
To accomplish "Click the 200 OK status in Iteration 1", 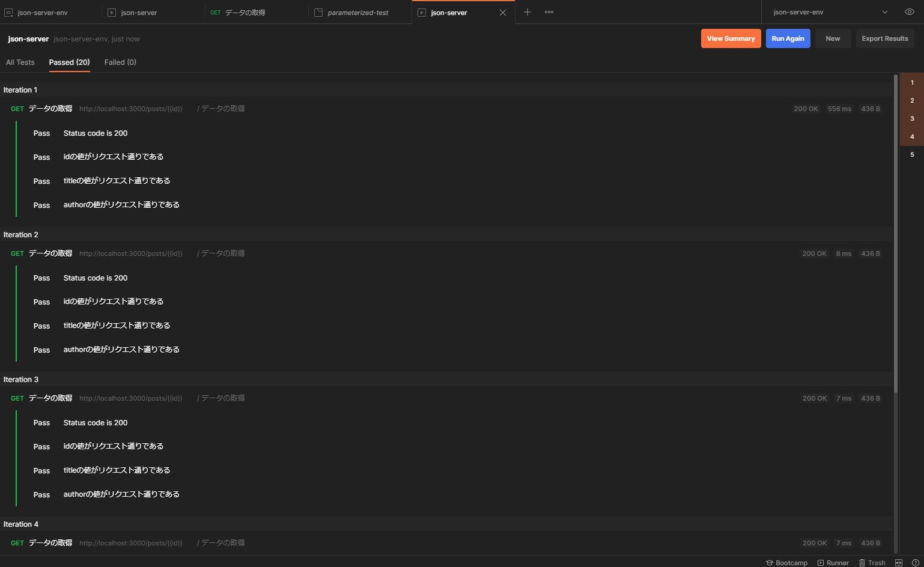I will [x=806, y=109].
